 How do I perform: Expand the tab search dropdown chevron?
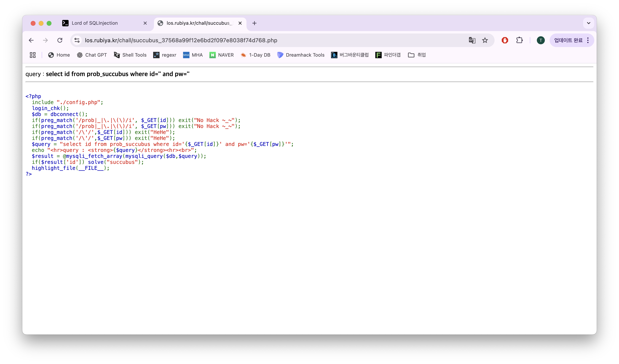tap(588, 23)
